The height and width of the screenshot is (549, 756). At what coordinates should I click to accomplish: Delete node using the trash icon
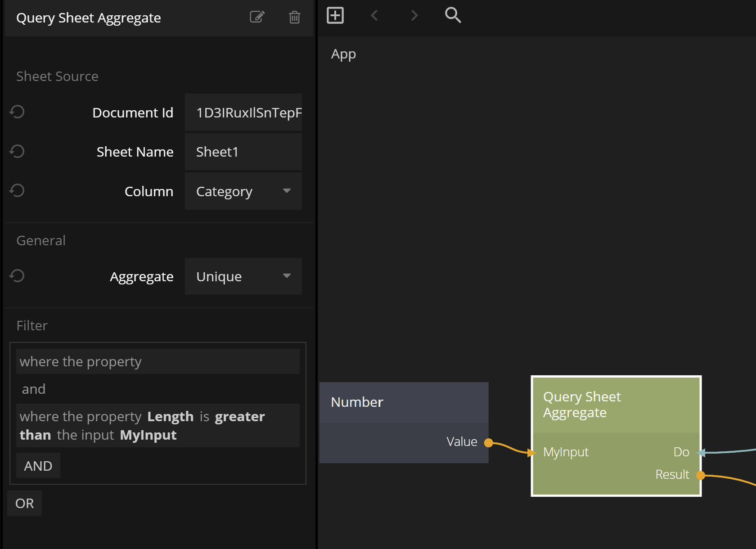(294, 17)
